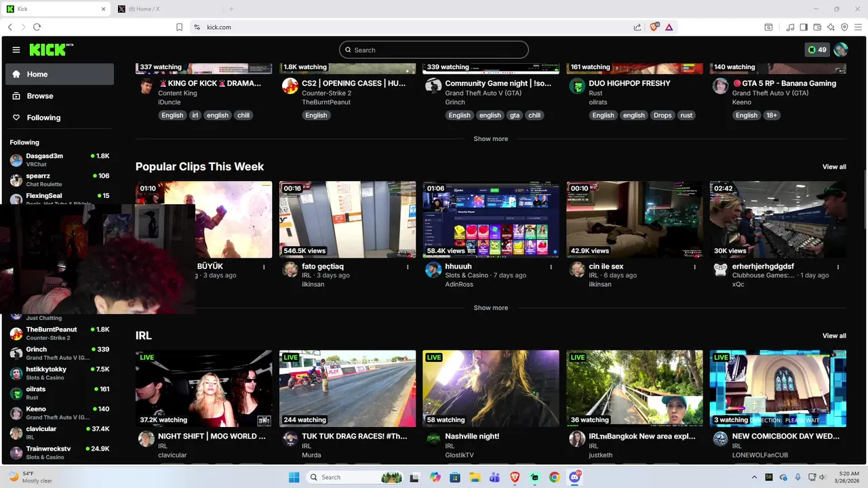Open xQc channel name under erherhjerhgdgdsf clip
Image resolution: width=868 pixels, height=488 pixels.
point(738,285)
